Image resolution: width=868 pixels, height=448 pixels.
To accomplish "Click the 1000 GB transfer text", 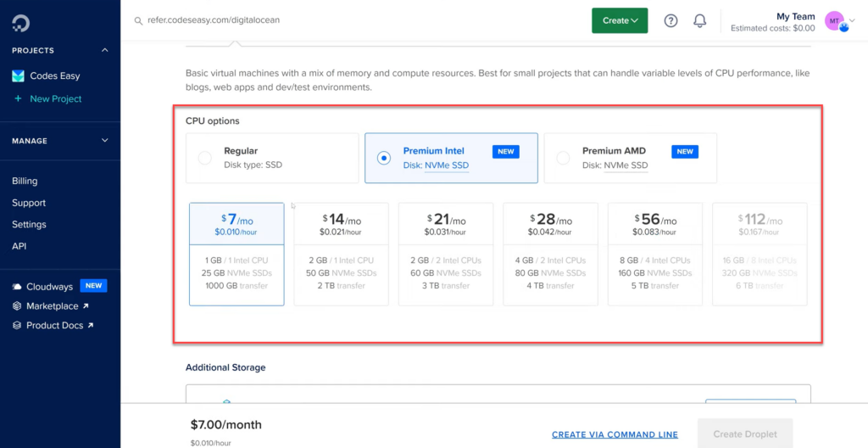I will click(x=236, y=286).
